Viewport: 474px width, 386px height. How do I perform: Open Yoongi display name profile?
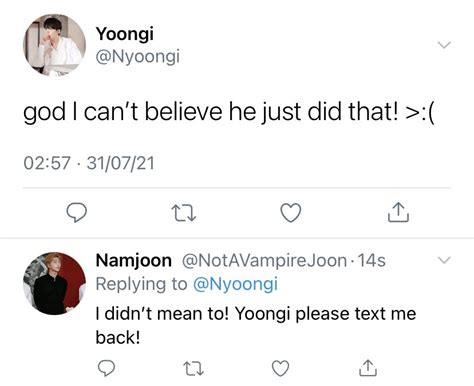(125, 34)
